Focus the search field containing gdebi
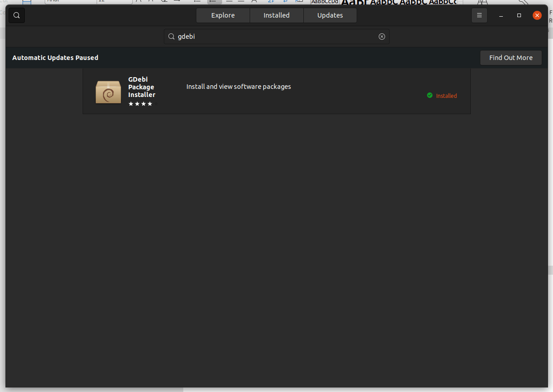 click(x=277, y=37)
